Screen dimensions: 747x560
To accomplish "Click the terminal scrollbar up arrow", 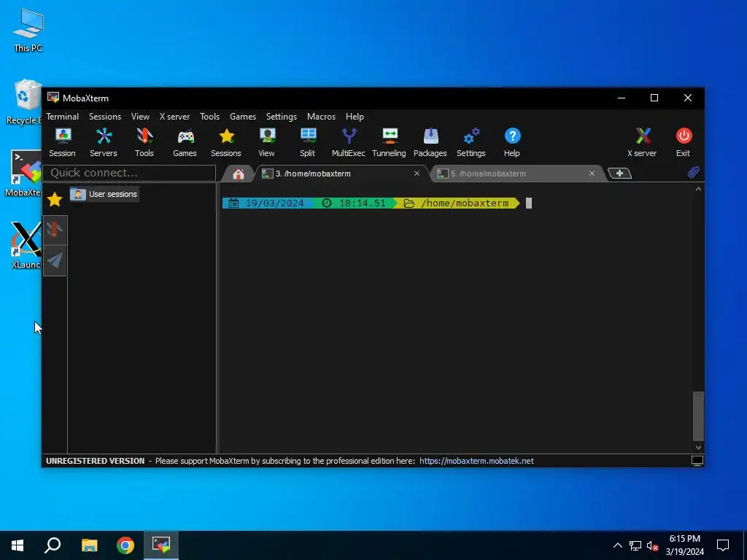I will click(698, 189).
